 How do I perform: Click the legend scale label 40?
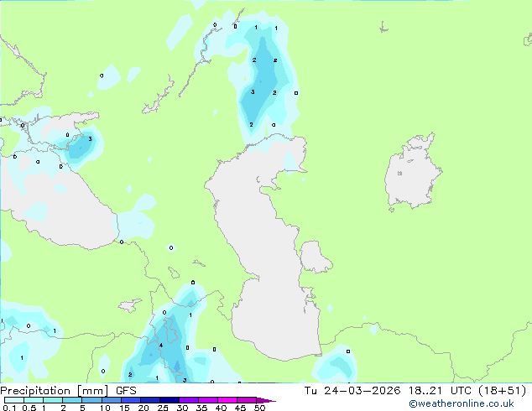click(x=221, y=408)
